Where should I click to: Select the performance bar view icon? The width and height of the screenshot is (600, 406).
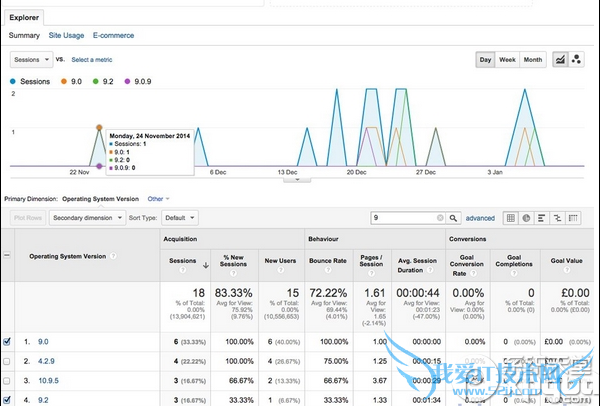541,217
